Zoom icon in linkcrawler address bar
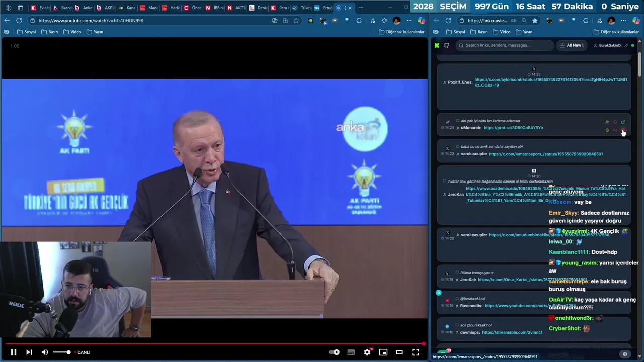 524,21
